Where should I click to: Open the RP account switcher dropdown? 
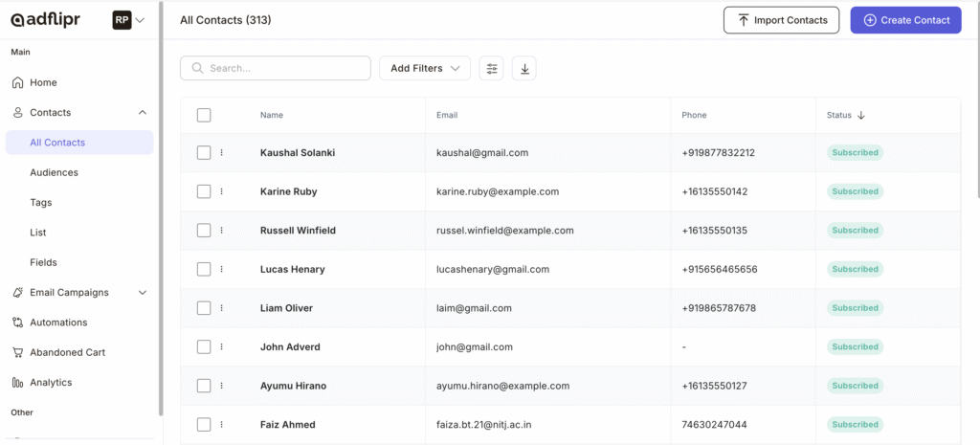pyautogui.click(x=129, y=20)
